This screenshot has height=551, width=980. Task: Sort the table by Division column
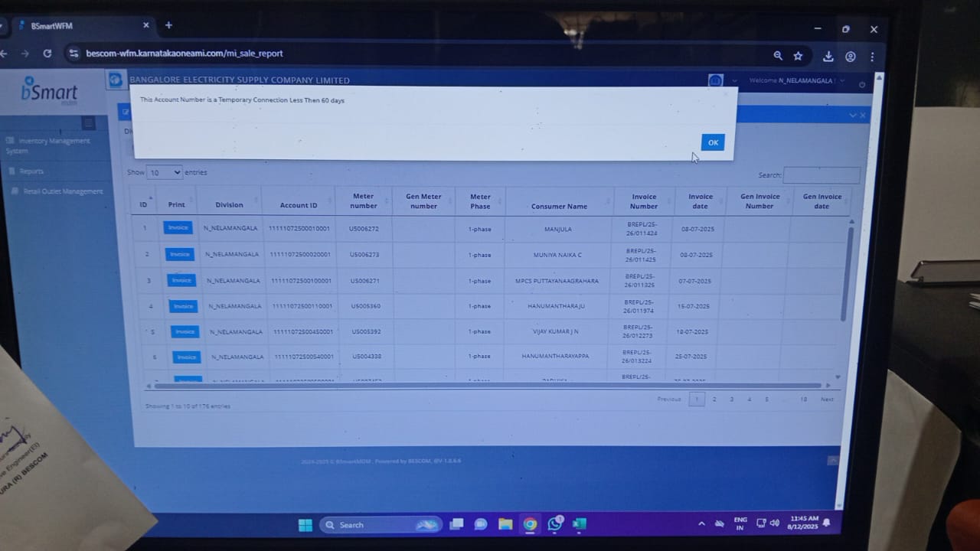pyautogui.click(x=229, y=204)
